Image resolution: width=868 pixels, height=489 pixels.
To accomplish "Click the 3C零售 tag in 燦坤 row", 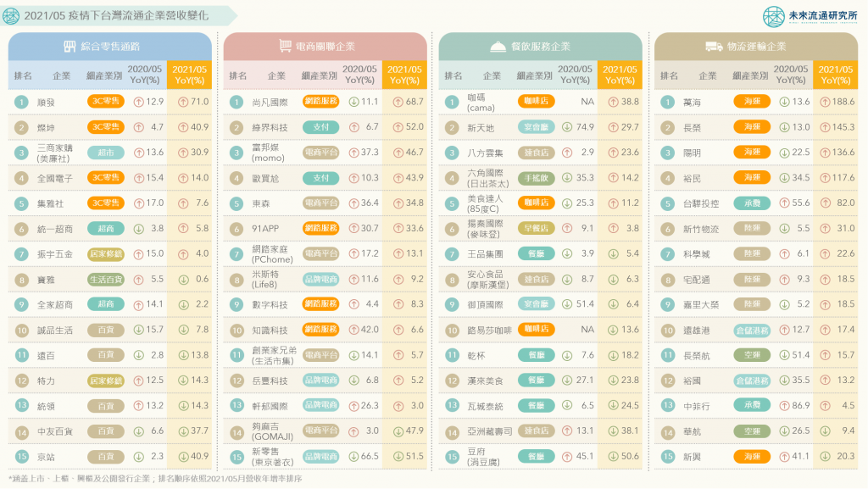I will 106,127.
